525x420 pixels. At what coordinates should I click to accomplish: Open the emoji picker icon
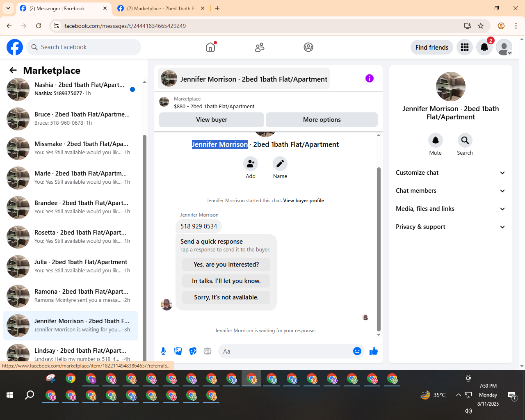[x=357, y=351]
